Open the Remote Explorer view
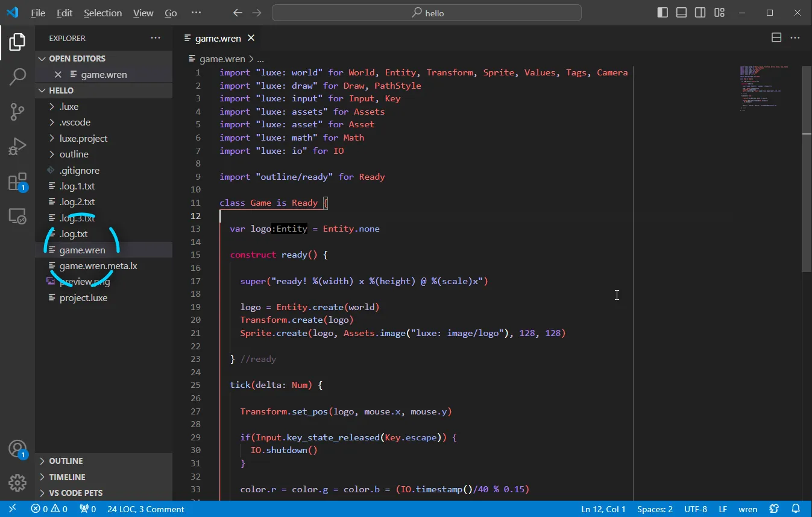Image resolution: width=812 pixels, height=517 pixels. point(17,216)
